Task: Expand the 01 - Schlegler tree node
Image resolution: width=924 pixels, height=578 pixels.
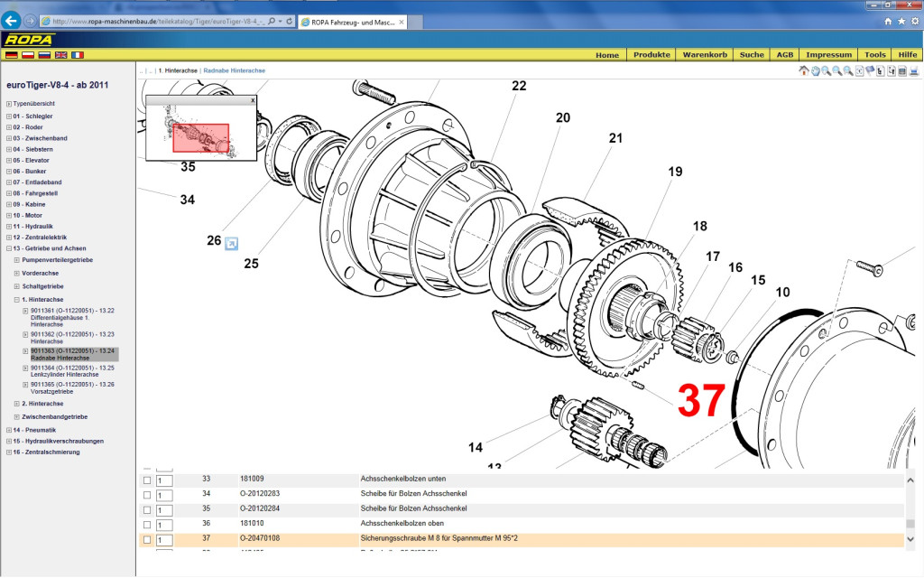Action: point(9,117)
